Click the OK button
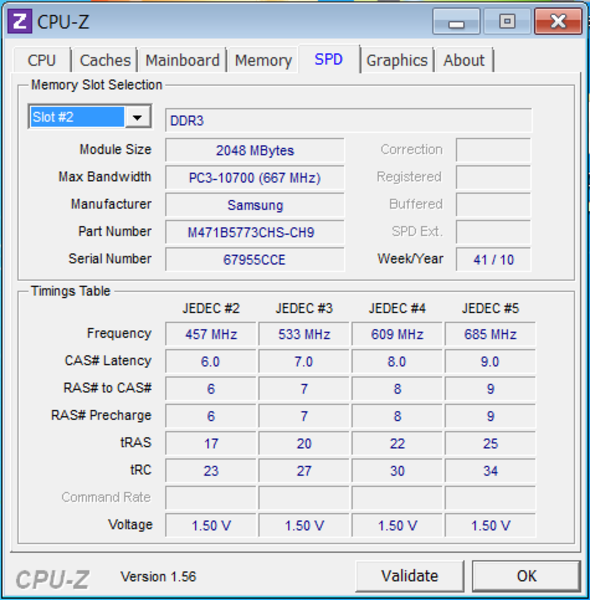590x600 pixels. 526,576
